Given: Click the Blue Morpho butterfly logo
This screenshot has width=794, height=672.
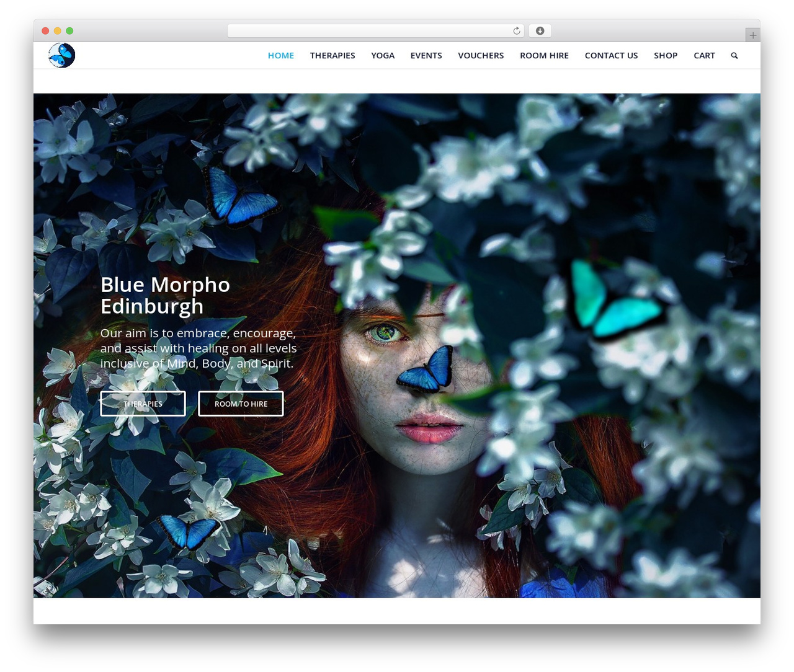Looking at the screenshot, I should (x=61, y=55).
